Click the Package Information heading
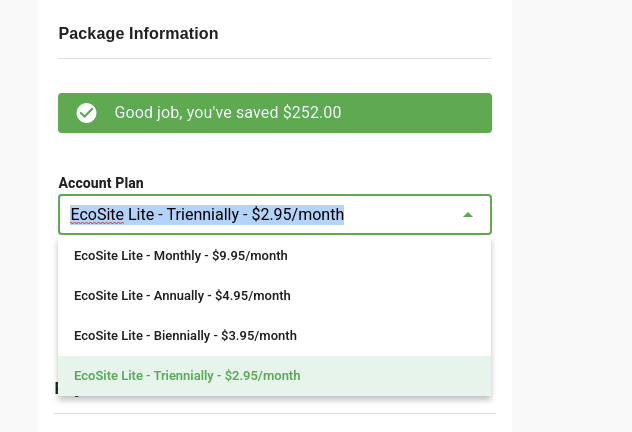632x432 pixels. click(x=138, y=33)
